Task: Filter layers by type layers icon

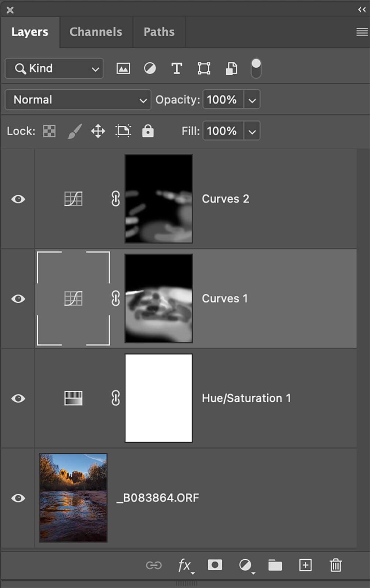Action: [x=177, y=68]
